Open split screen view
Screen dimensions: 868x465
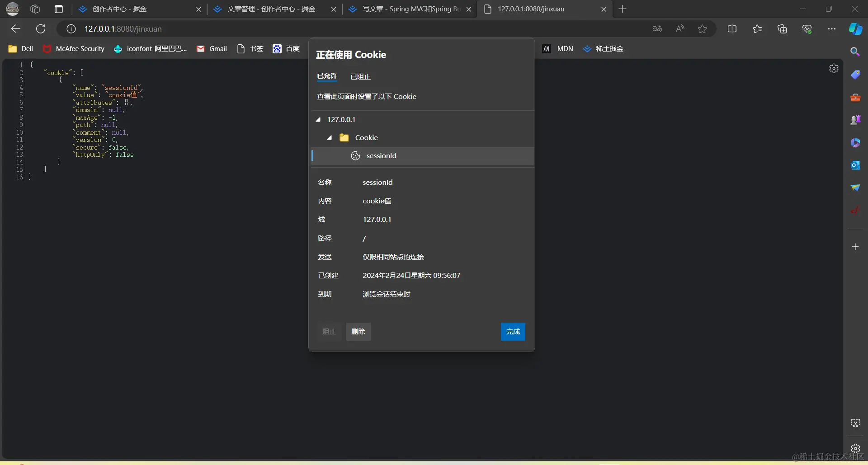[732, 29]
